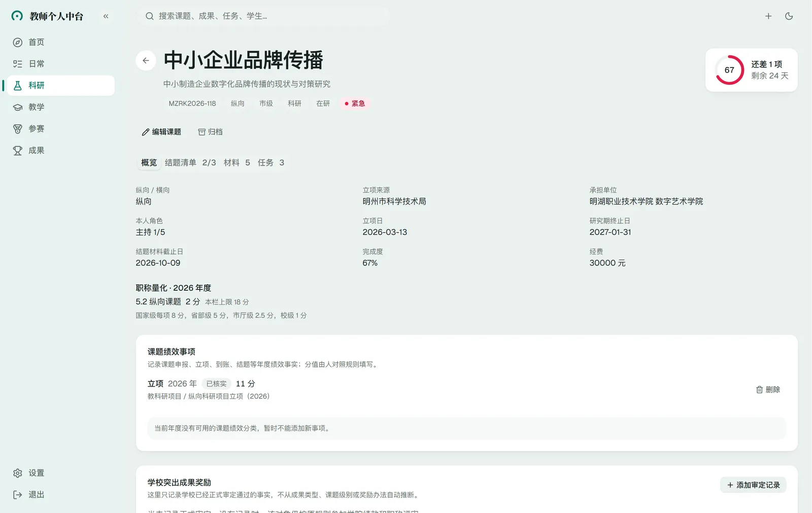Click the 归档 archive button
812x513 pixels.
point(210,132)
